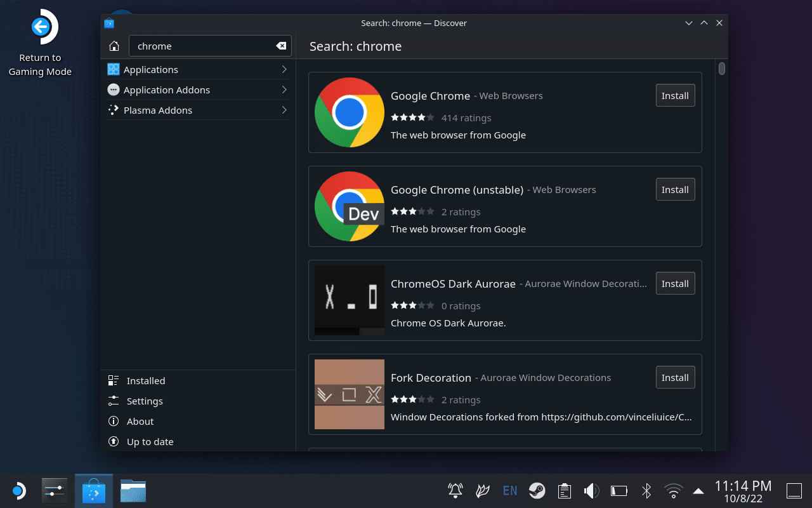Click the Google Chrome app icon

coord(350,112)
